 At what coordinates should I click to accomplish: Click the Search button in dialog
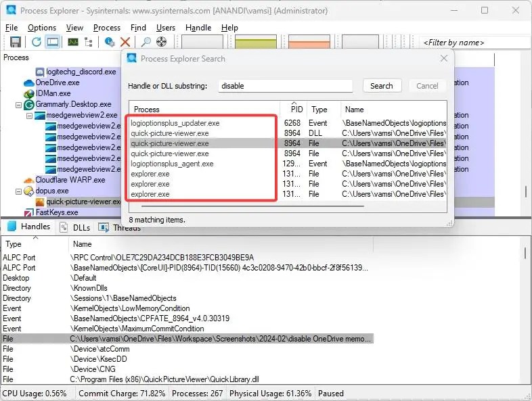(382, 86)
